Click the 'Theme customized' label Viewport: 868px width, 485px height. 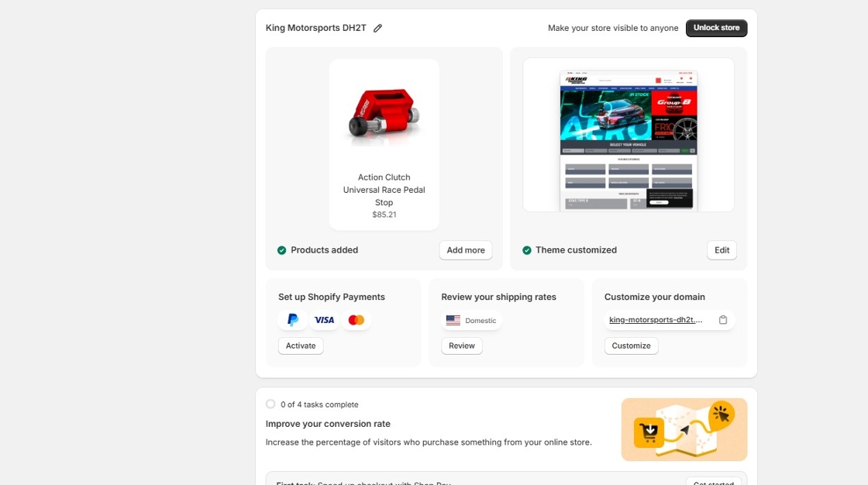coord(577,250)
